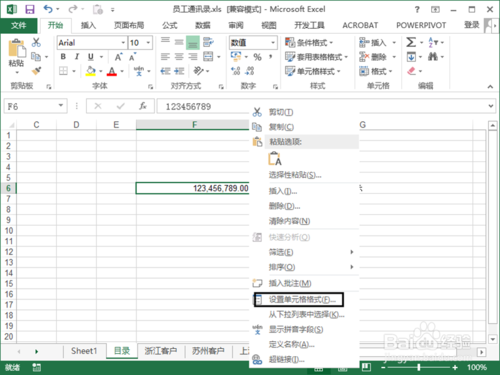Open Find and Select binoculars

(x=433, y=57)
